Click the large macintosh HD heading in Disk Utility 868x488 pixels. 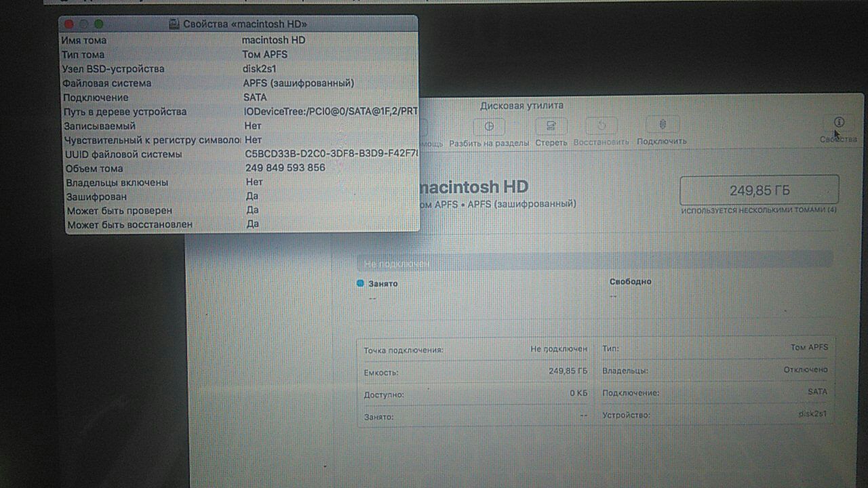coord(473,187)
